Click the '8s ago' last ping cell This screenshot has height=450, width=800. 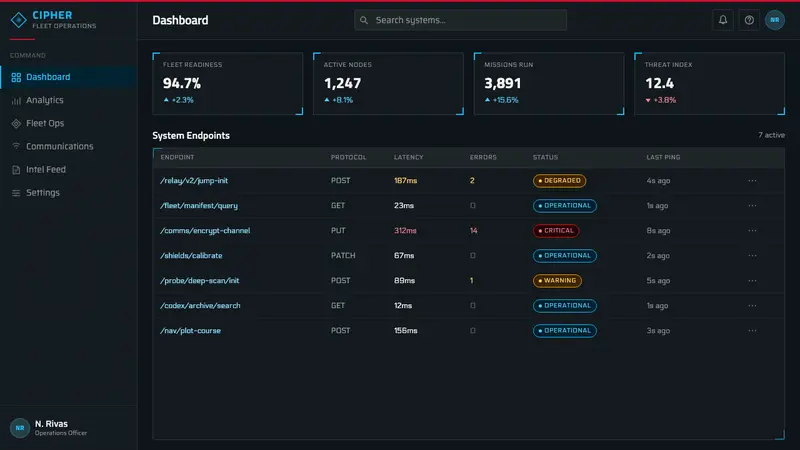(x=658, y=231)
